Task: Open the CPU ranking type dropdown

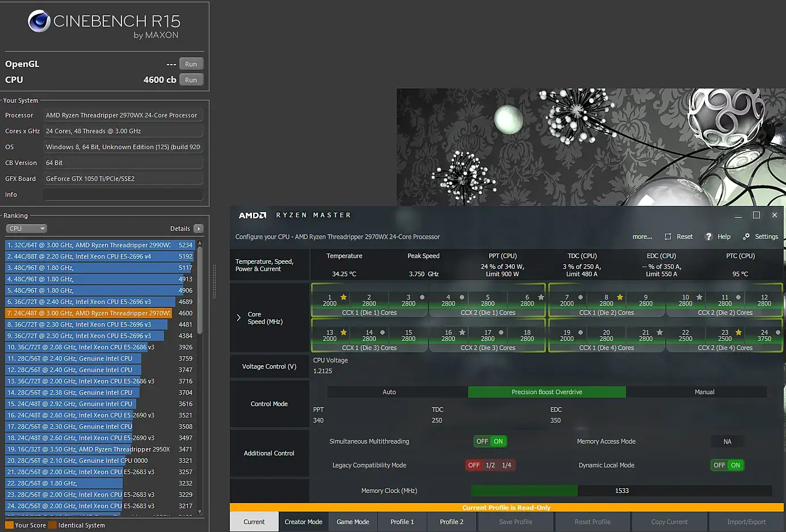Action: [27, 229]
